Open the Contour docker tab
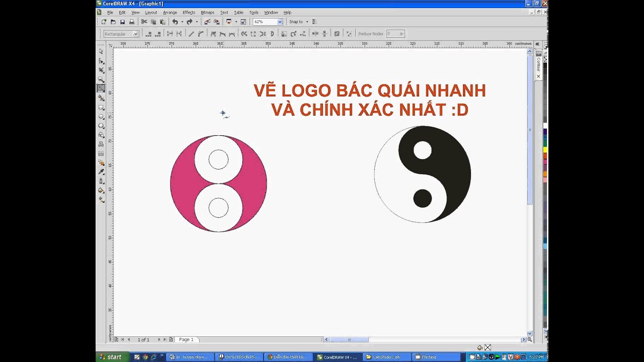 [538, 64]
